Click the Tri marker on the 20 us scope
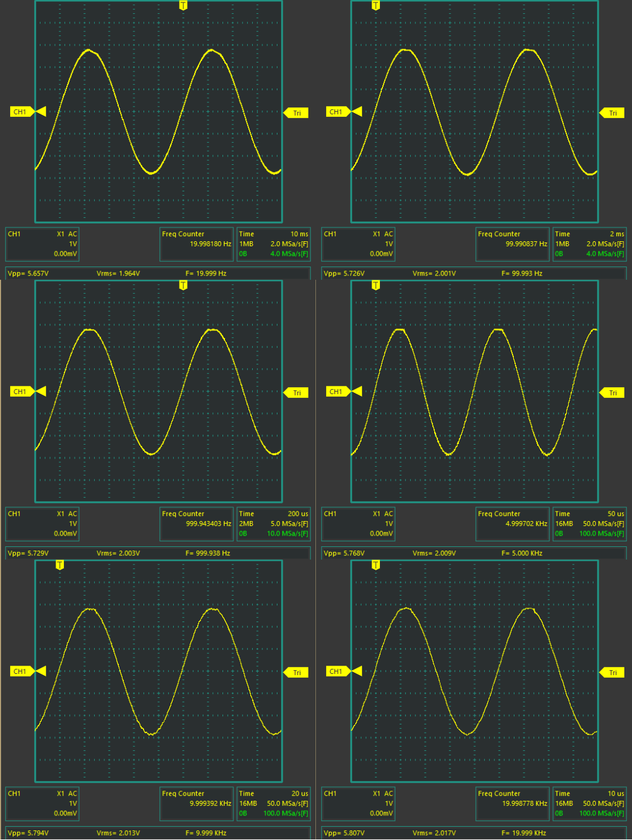Image resolution: width=632 pixels, height=840 pixels. (x=296, y=673)
